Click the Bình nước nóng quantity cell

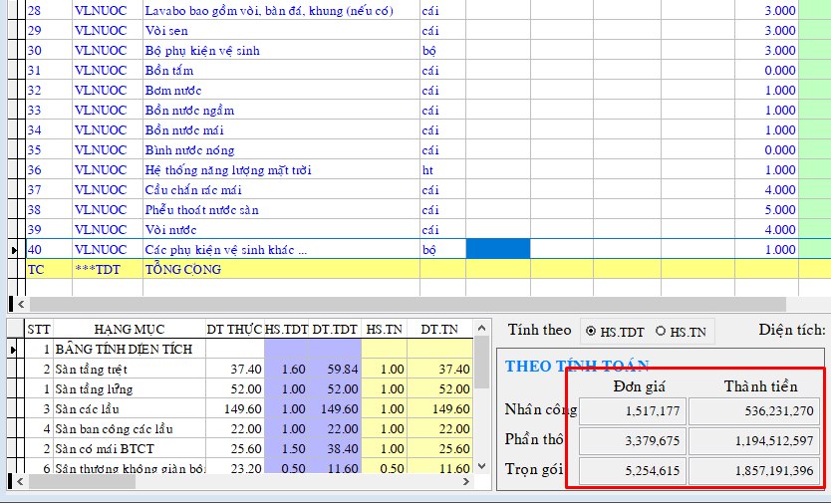click(765, 150)
